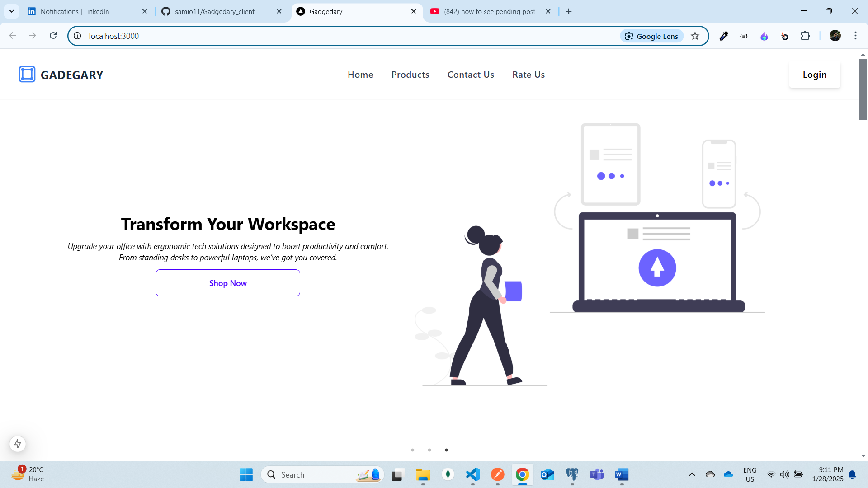Open a new browser tab

(x=569, y=11)
